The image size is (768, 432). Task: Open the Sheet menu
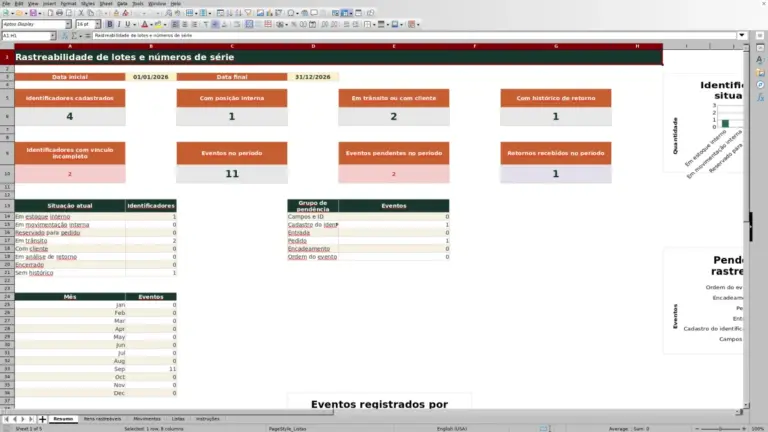(x=106, y=3)
